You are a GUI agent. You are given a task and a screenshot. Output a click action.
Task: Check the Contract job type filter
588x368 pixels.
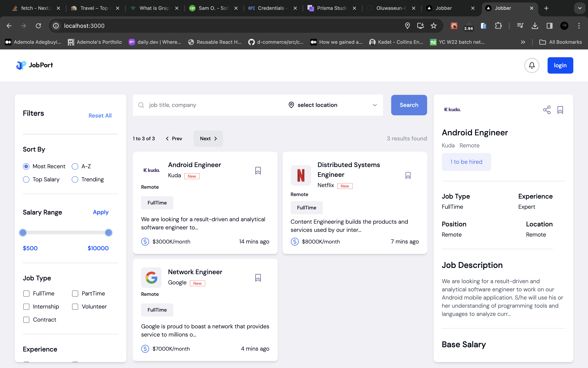[26, 320]
